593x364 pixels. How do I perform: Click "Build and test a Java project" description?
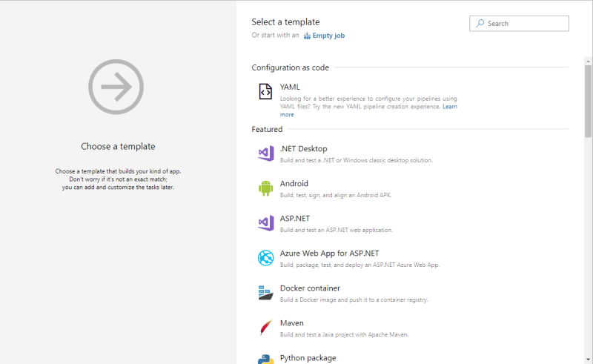point(344,334)
